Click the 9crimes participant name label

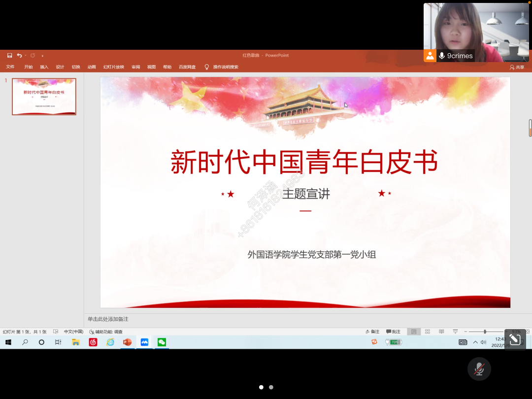(x=460, y=56)
